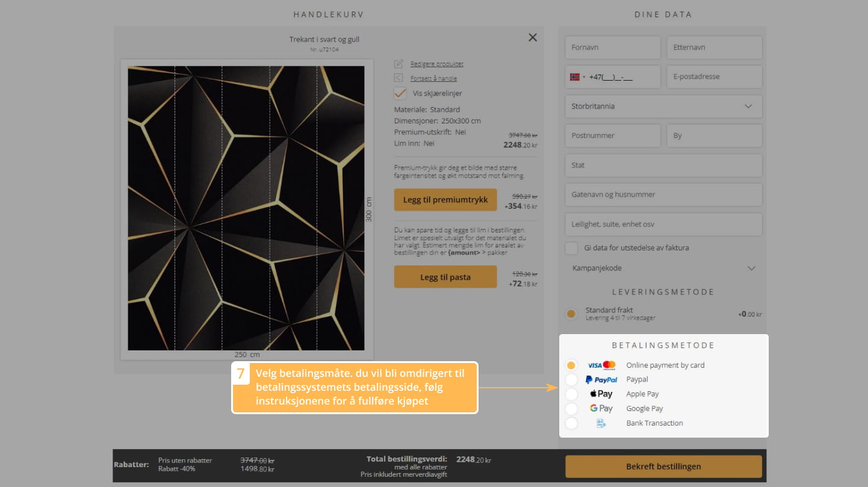Click the pencil icon beside Redigere produktet
868x487 pixels.
(398, 64)
